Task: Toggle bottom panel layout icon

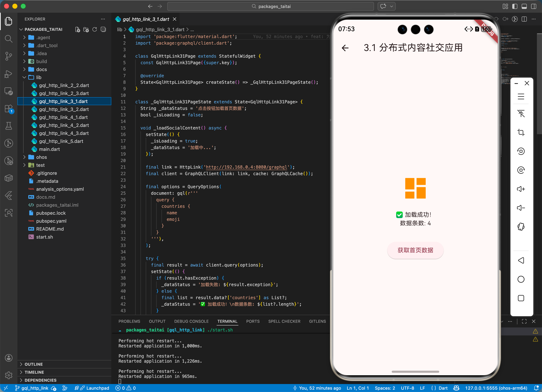Action: [524, 7]
